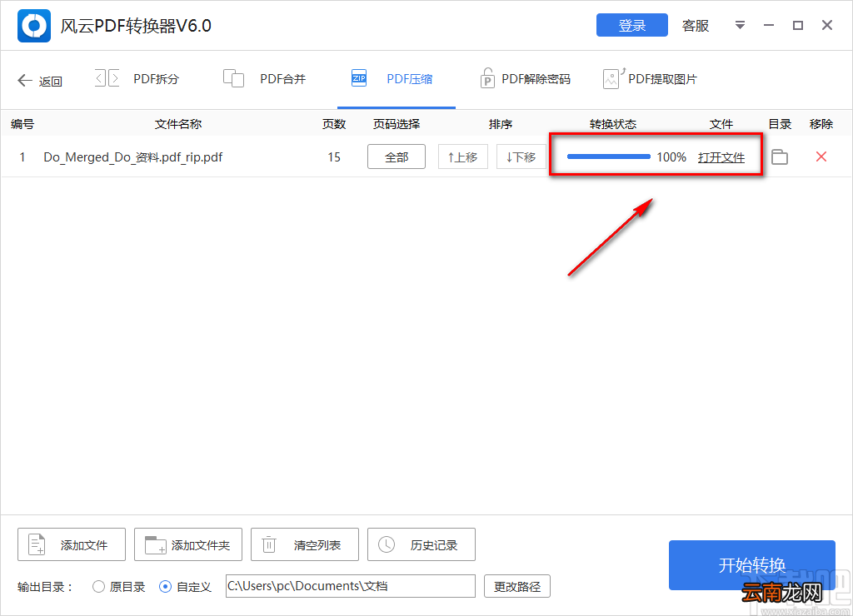Click the row number 1 cell
The width and height of the screenshot is (853, 616).
pos(22,157)
